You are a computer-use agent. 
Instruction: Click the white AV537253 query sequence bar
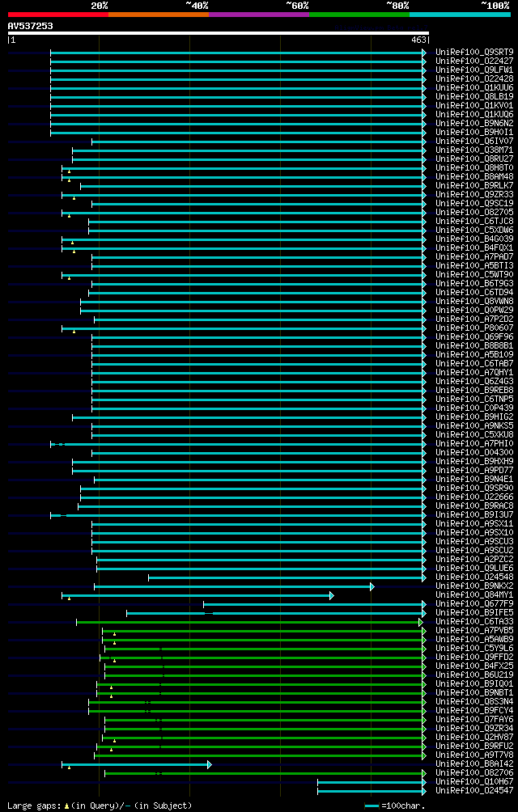pos(218,33)
